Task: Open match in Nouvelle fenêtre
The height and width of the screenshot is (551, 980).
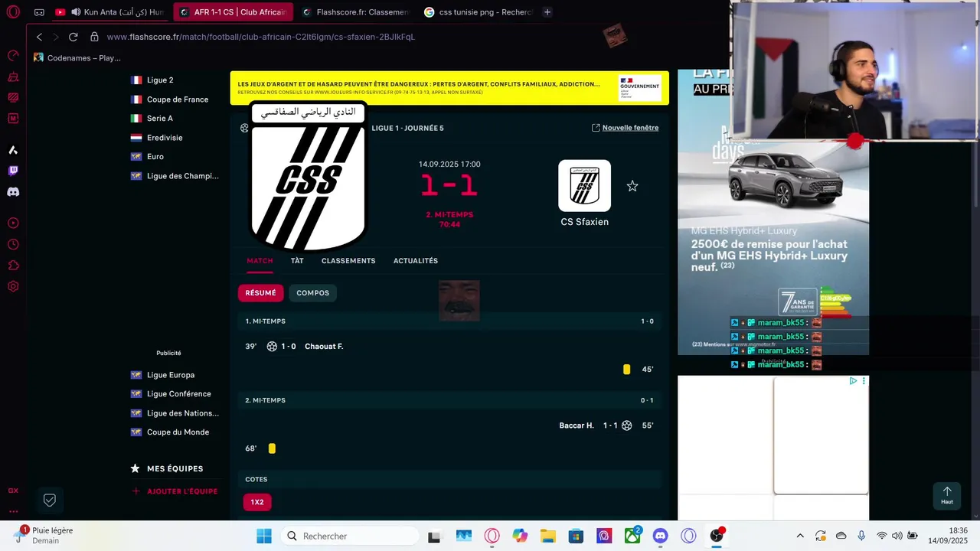Action: [625, 128]
